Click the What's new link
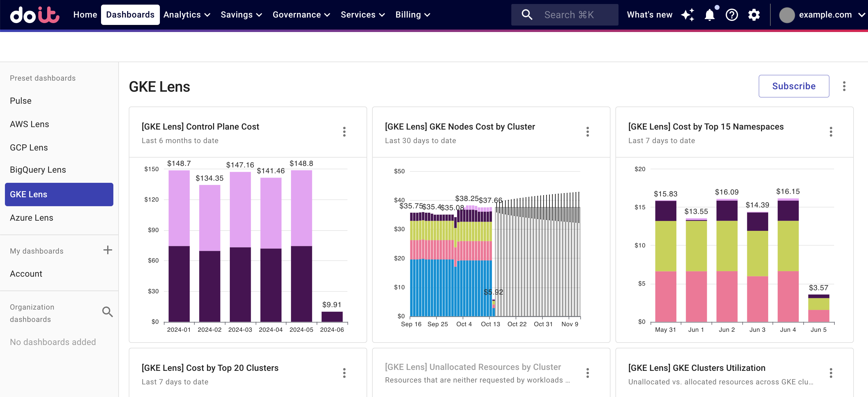The image size is (868, 397). 649,15
